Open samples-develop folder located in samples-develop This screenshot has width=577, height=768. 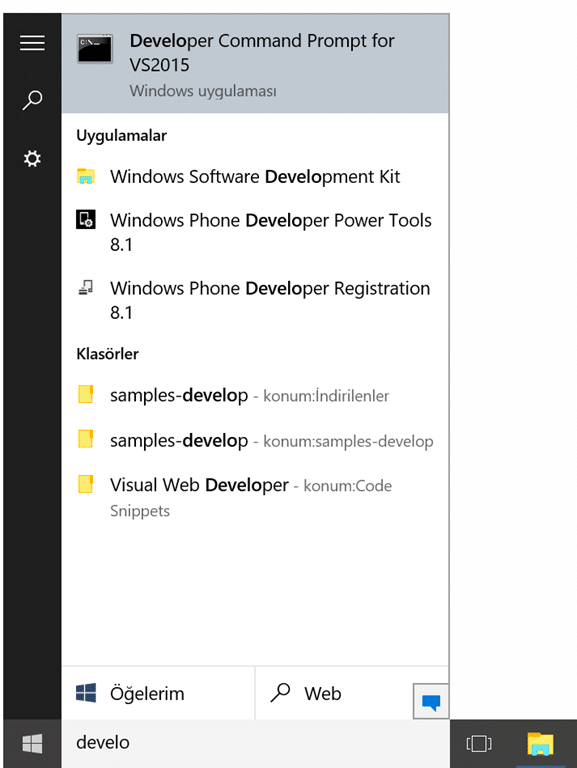pyautogui.click(x=255, y=440)
